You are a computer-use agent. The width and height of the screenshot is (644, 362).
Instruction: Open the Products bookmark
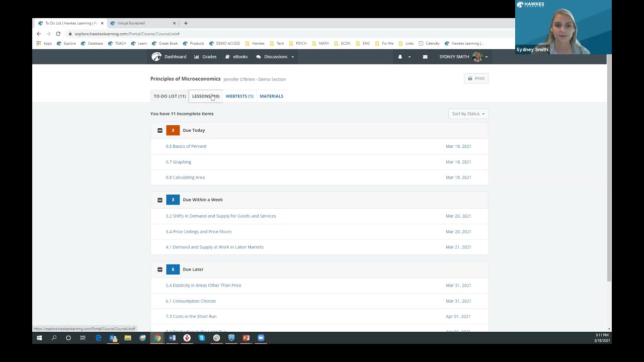coord(194,43)
